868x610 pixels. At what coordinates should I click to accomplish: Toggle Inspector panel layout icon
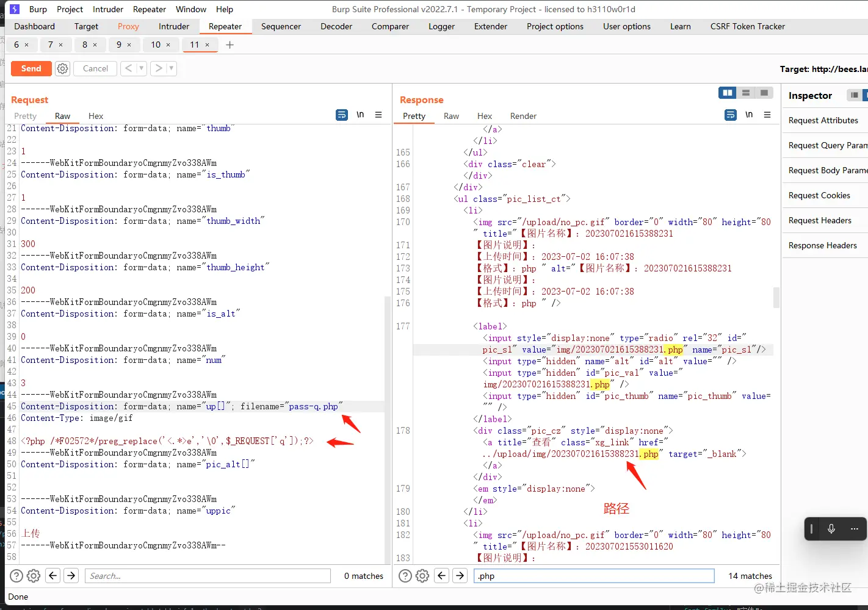tap(855, 95)
